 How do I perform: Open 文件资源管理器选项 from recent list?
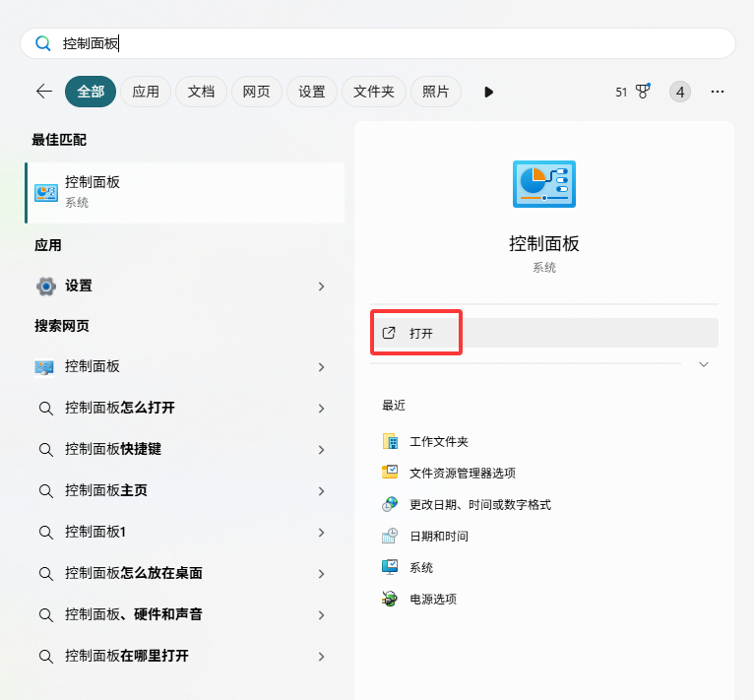(x=462, y=473)
